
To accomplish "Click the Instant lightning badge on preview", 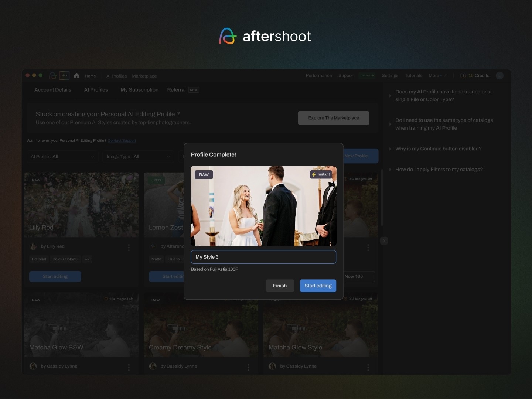I will point(321,174).
